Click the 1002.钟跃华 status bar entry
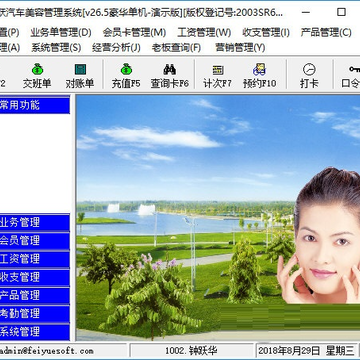Viewport: 360px width, 360px height. 192,351
